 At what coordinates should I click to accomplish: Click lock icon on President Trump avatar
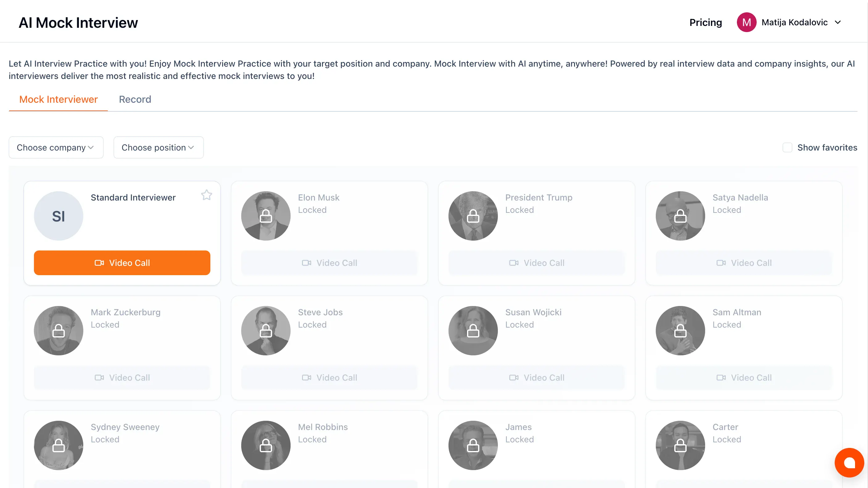[x=473, y=216]
